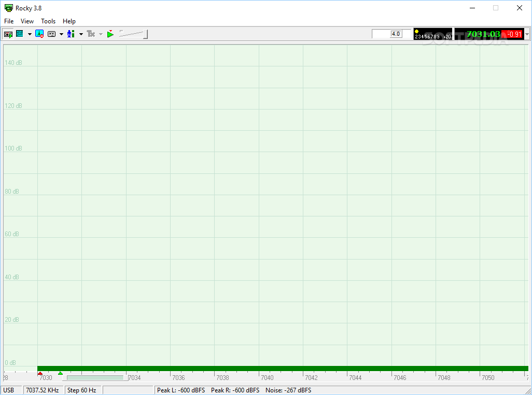Click the 7050 label on frequency scale
This screenshot has width=532, height=395.
488,378
